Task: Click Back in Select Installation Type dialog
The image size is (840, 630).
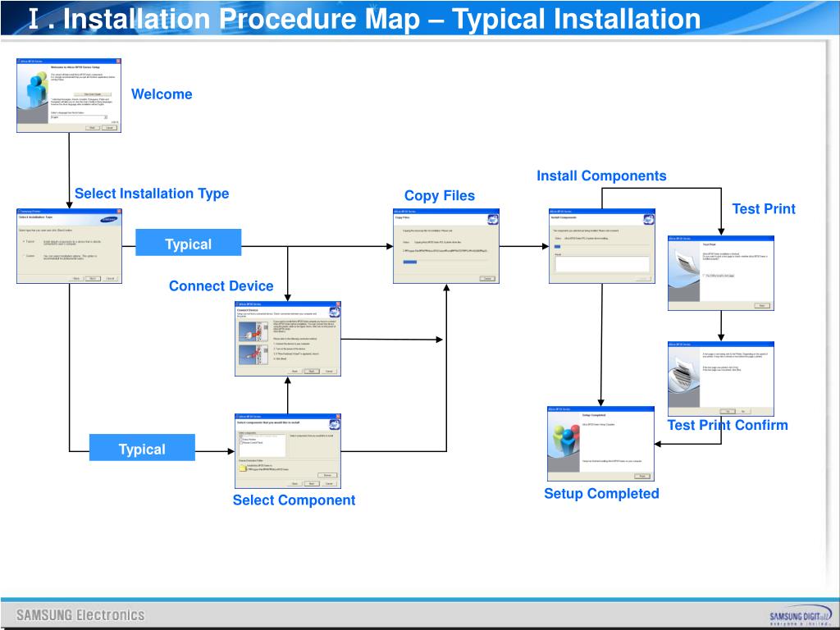Action: [x=76, y=279]
